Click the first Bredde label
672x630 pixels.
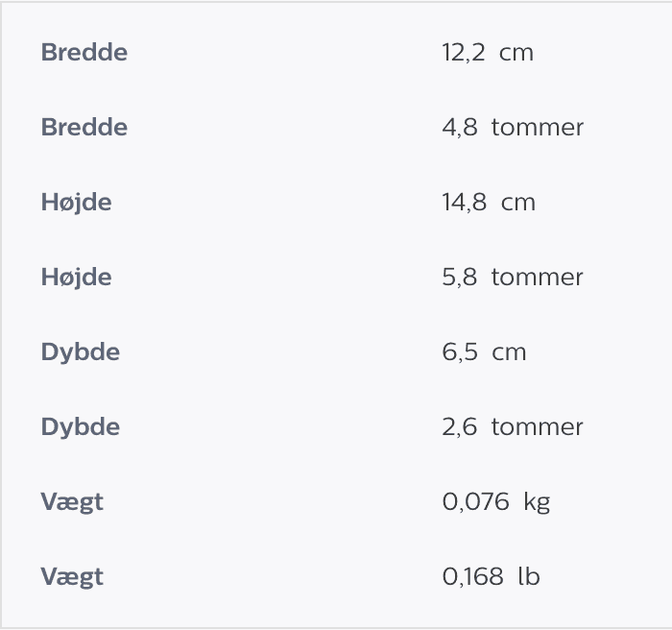(84, 52)
